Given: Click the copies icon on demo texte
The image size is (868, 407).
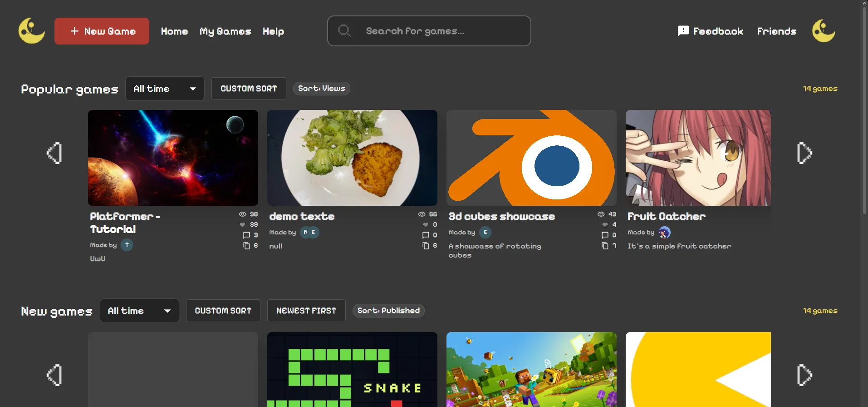Looking at the screenshot, I should [x=426, y=246].
